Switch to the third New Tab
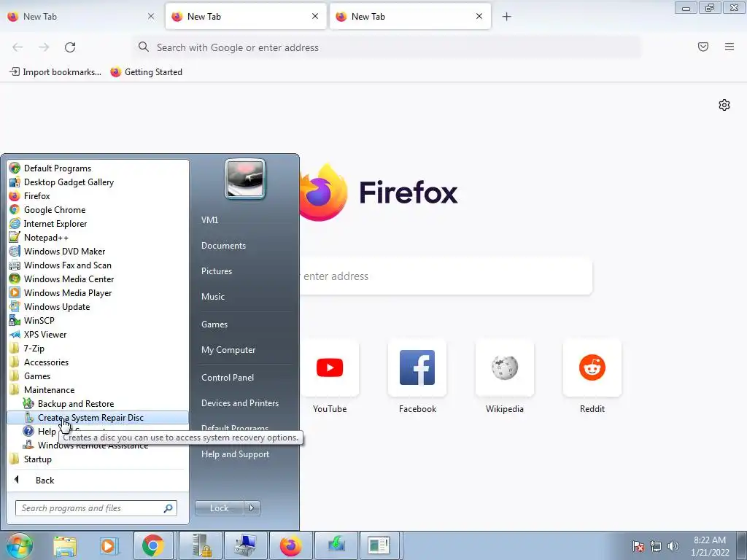Screen dimensions: 747x560 click(410, 17)
